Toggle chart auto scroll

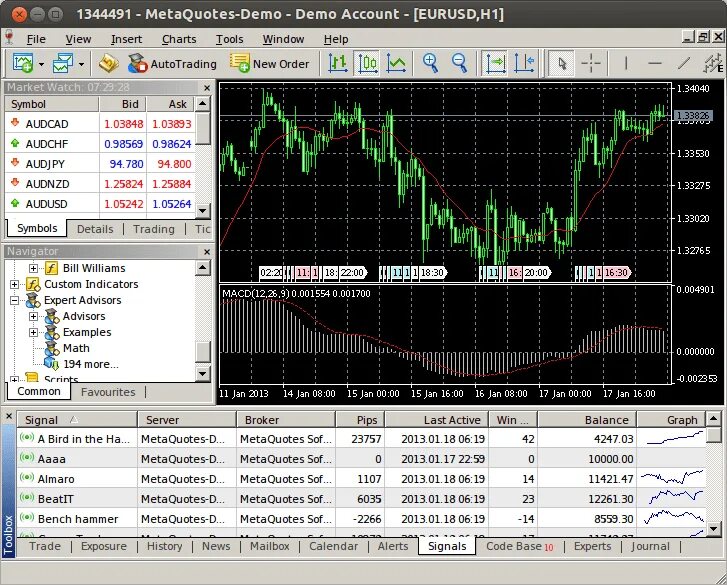(x=495, y=63)
